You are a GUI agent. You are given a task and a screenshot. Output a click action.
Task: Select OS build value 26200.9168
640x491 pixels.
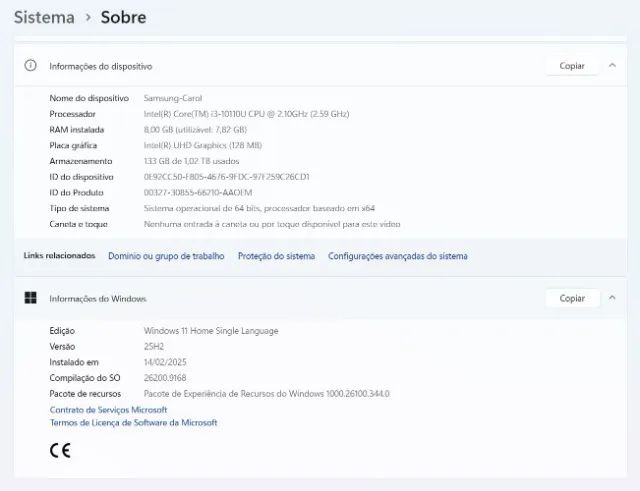[x=165, y=378]
